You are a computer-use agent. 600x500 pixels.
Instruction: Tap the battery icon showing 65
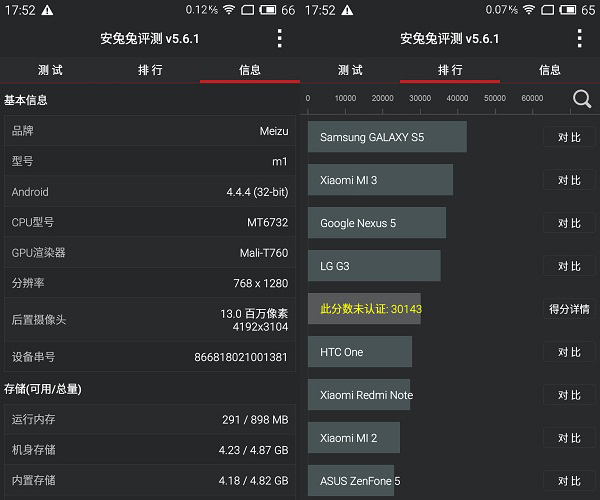566,10
